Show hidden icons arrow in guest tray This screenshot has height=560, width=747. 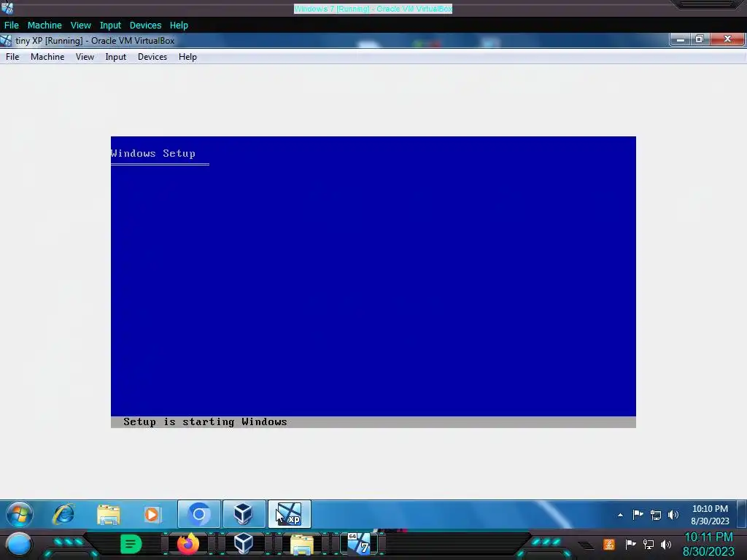pyautogui.click(x=620, y=515)
